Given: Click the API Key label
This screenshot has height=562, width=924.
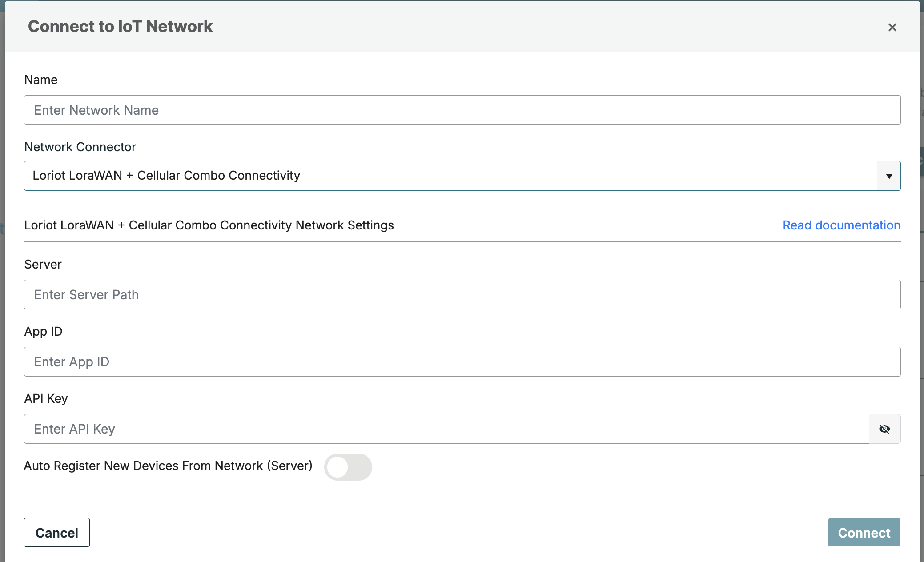Looking at the screenshot, I should pos(46,399).
